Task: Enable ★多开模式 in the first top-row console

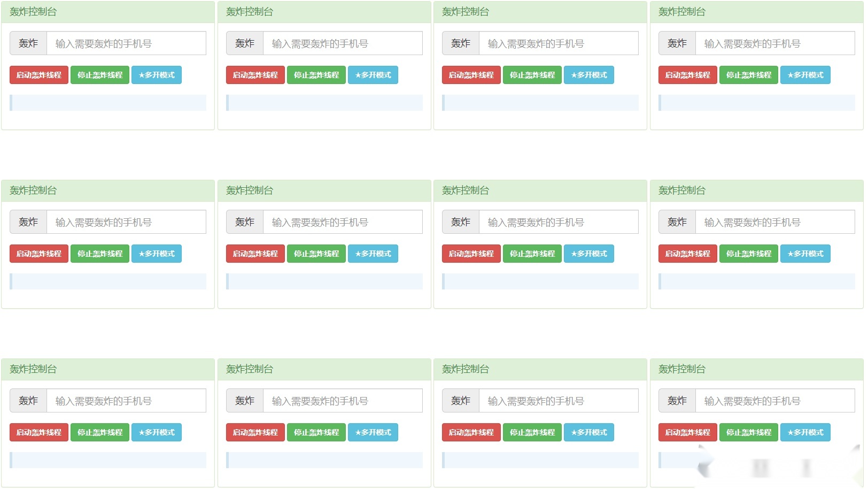Action: click(x=157, y=75)
